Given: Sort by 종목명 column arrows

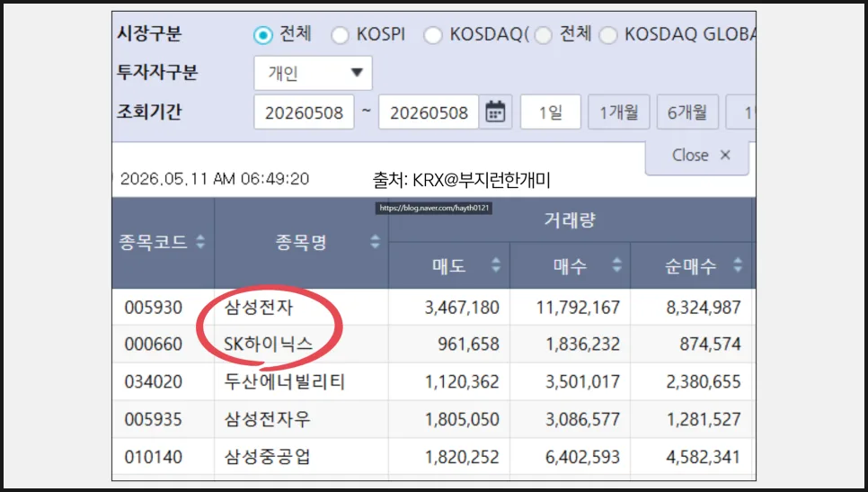Looking at the screenshot, I should (375, 242).
